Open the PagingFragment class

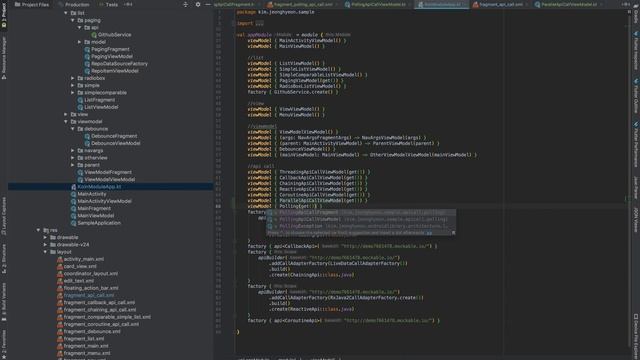(x=107, y=49)
